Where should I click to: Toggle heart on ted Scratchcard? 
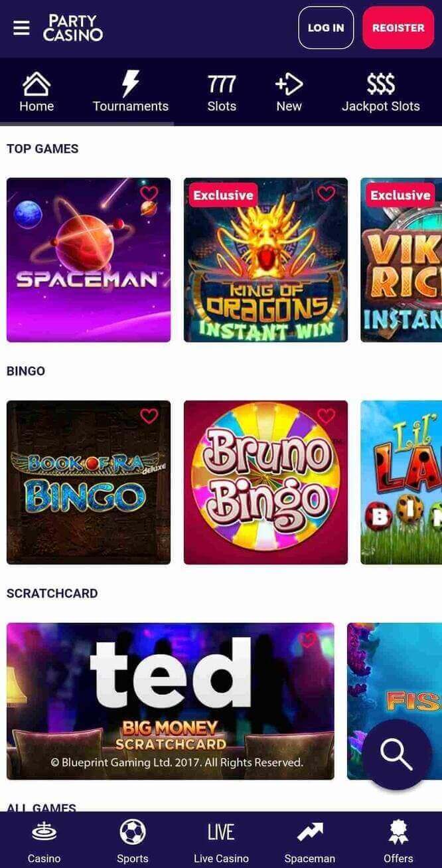click(x=308, y=640)
